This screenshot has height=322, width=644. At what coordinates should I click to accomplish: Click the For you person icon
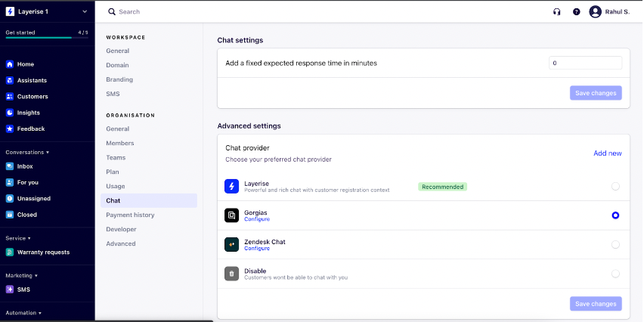tap(10, 182)
